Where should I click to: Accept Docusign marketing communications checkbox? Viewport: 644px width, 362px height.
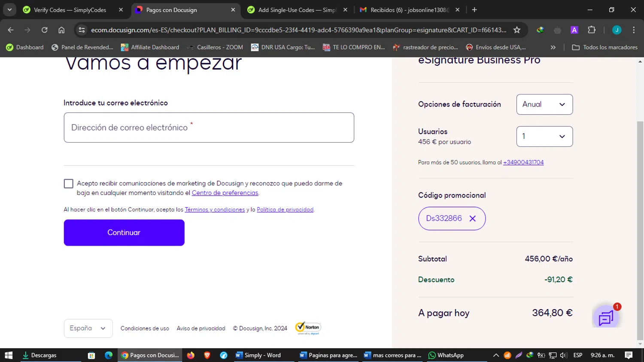tap(69, 184)
